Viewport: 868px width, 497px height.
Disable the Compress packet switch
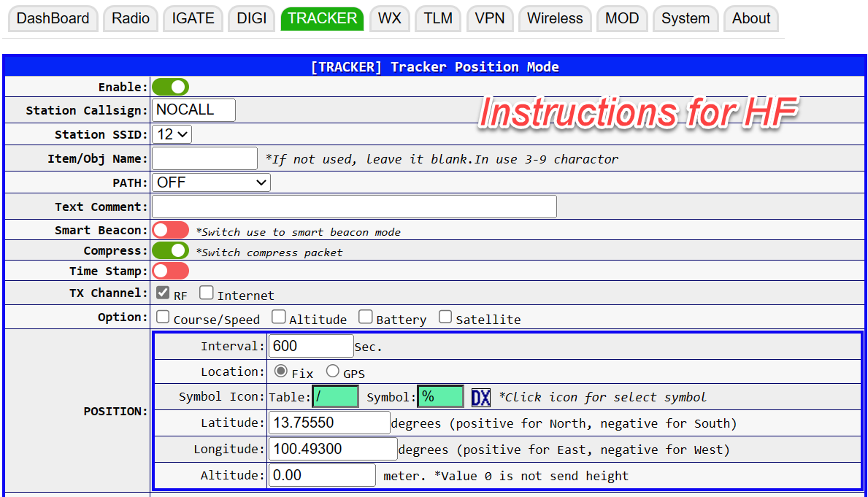(170, 251)
